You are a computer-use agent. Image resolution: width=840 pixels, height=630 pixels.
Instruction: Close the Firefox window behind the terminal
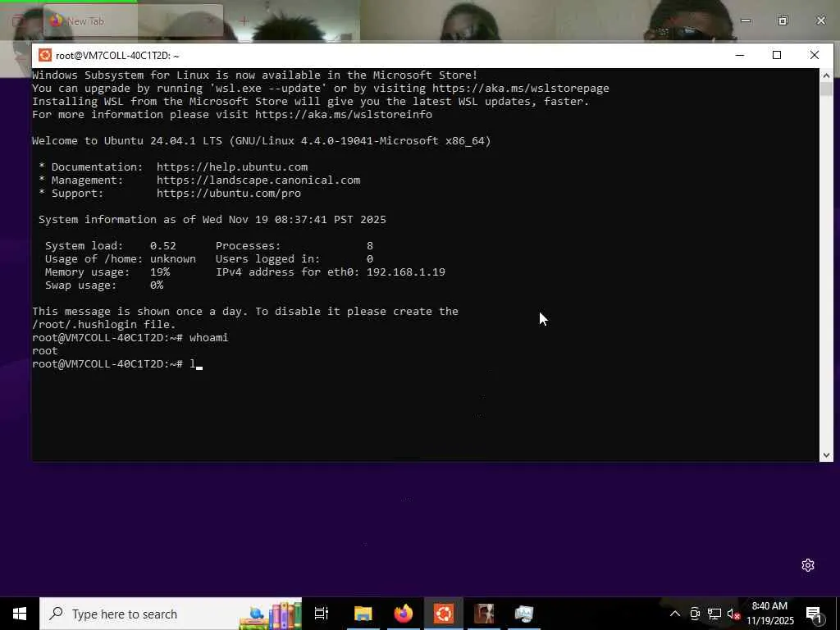[821, 21]
